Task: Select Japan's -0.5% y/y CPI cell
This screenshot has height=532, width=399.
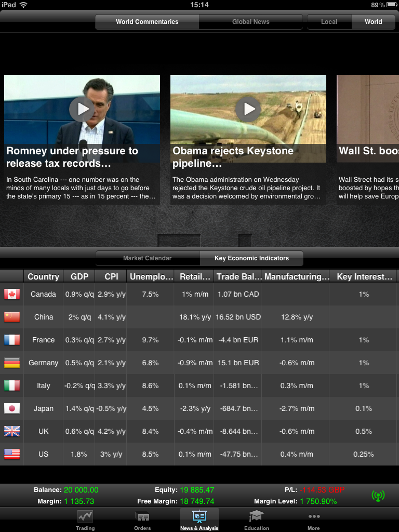Action: click(111, 408)
